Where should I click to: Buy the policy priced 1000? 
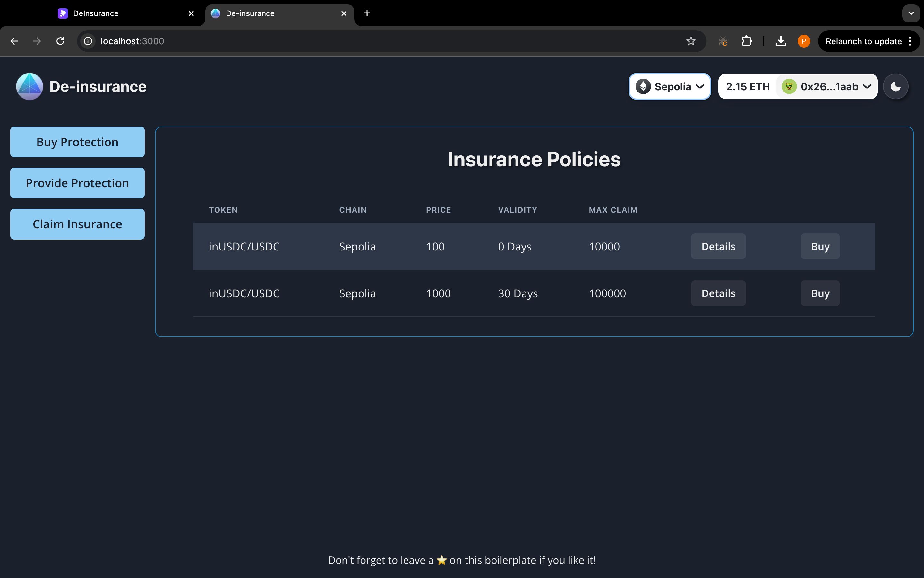click(820, 293)
